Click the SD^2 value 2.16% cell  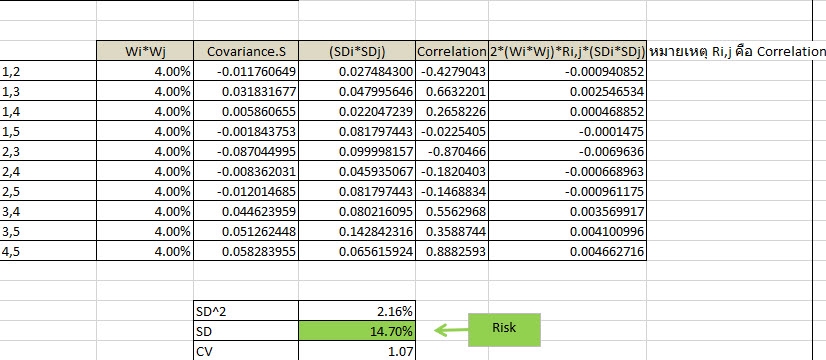tap(357, 311)
